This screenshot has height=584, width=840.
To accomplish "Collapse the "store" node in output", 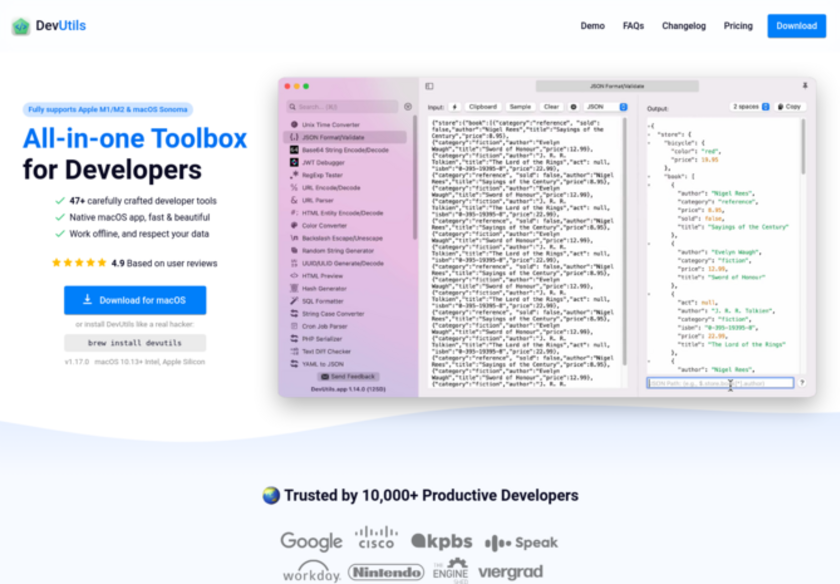I will [x=650, y=134].
